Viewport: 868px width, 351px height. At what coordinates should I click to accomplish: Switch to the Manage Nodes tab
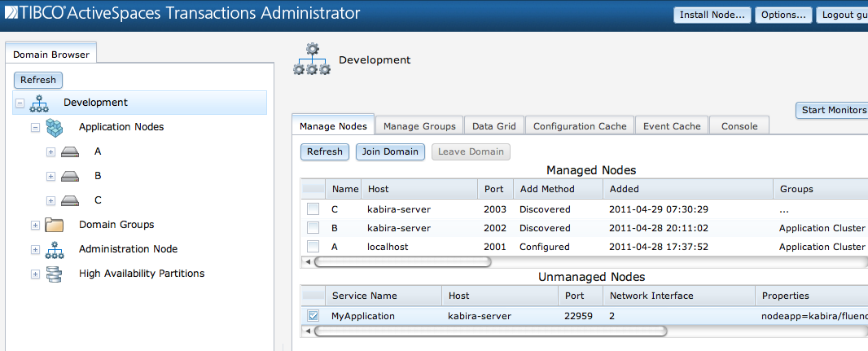click(x=333, y=125)
